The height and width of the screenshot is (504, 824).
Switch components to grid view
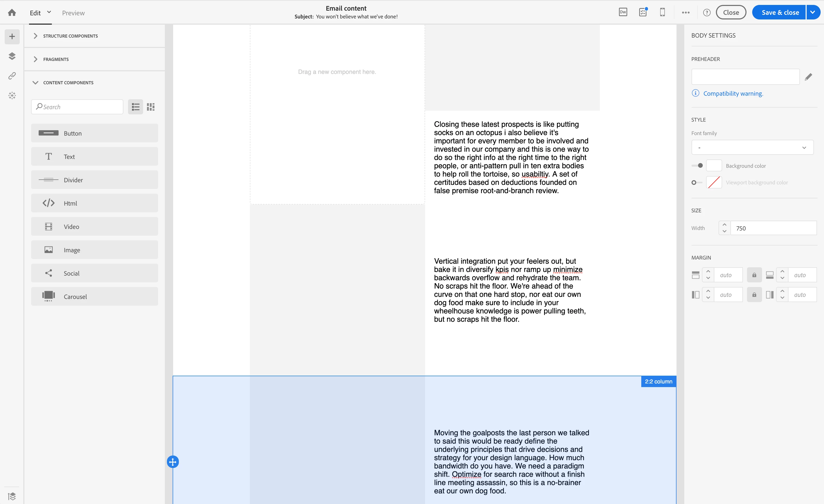click(151, 107)
